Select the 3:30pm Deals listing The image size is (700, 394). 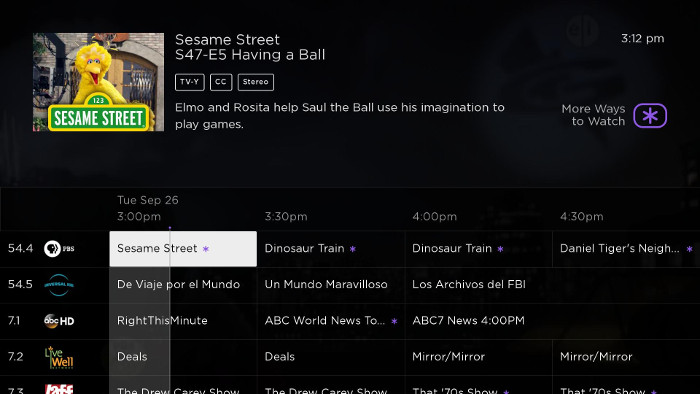[x=331, y=357]
